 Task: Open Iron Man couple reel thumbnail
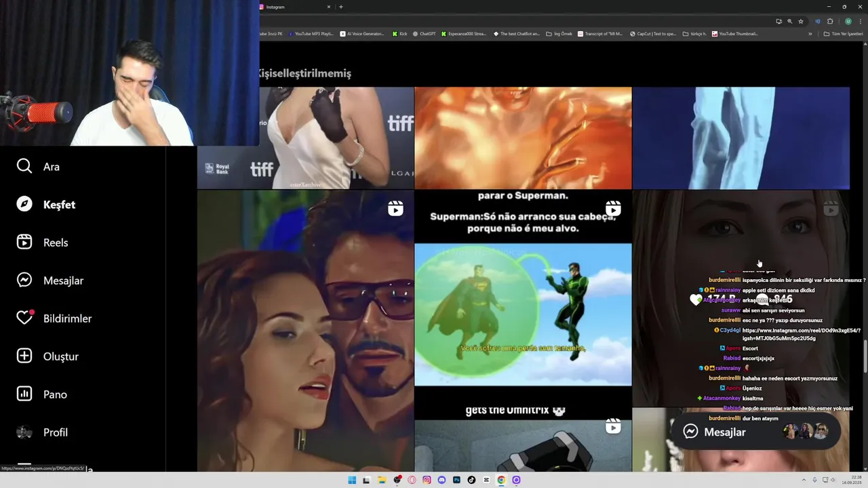[x=305, y=331]
